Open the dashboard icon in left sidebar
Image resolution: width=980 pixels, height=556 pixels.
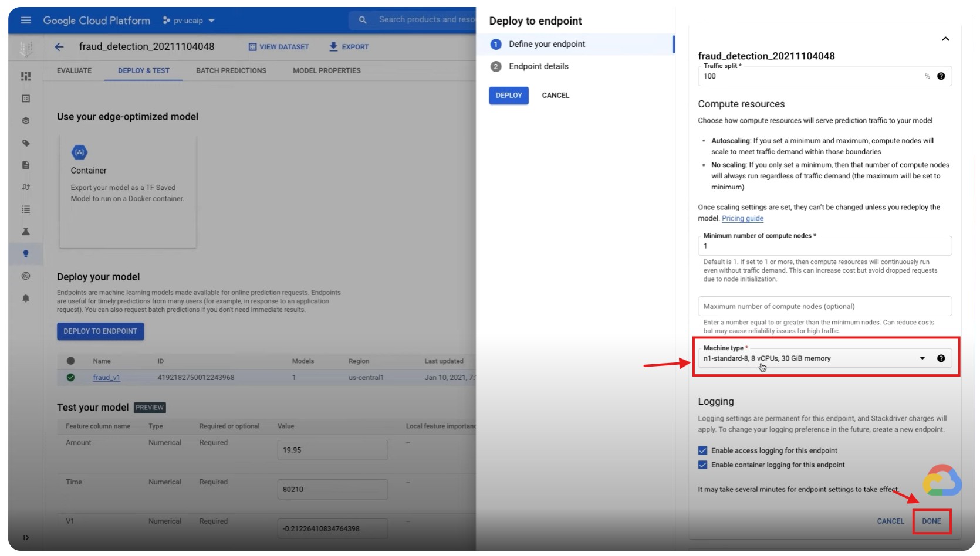(26, 76)
